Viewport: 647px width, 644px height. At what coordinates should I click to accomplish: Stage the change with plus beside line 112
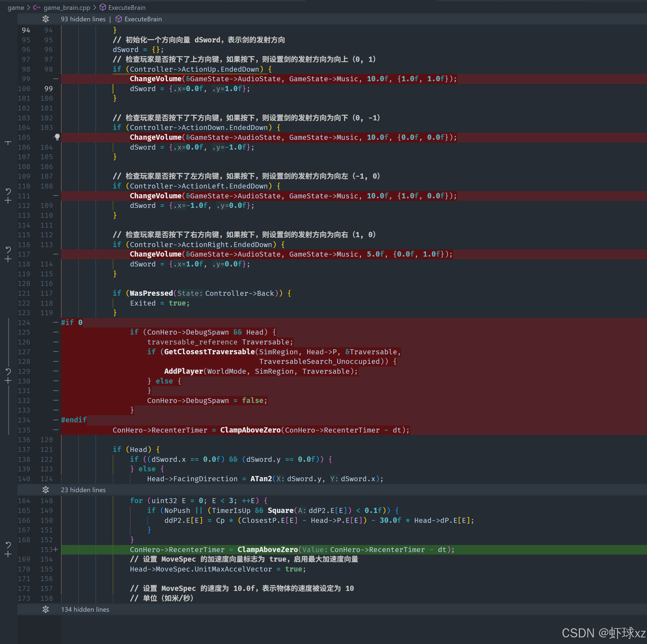[x=8, y=201]
